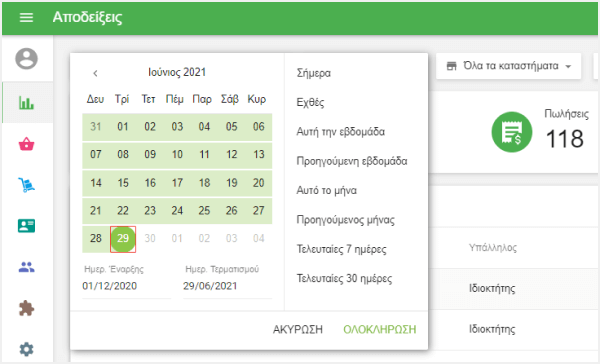This screenshot has width=600, height=364.
Task: Open the hamburger navigation menu
Action: tap(26, 17)
